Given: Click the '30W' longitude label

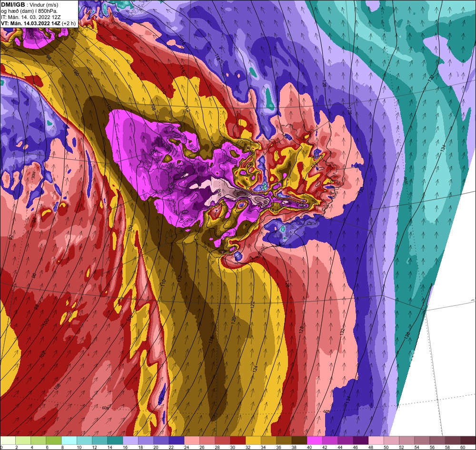Looking at the screenshot, I should (x=34, y=175).
